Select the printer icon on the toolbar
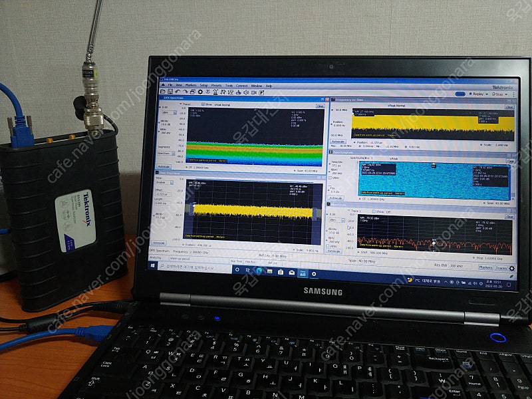 [x=192, y=91]
